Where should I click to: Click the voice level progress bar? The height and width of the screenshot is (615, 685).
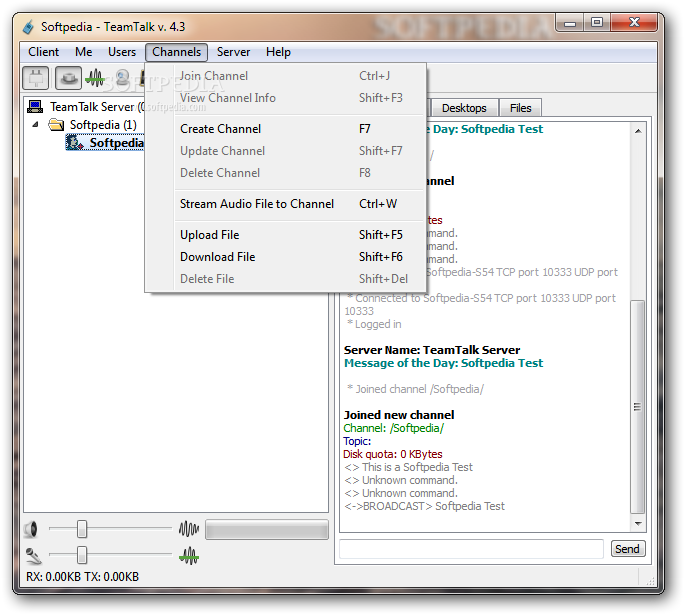(x=267, y=529)
